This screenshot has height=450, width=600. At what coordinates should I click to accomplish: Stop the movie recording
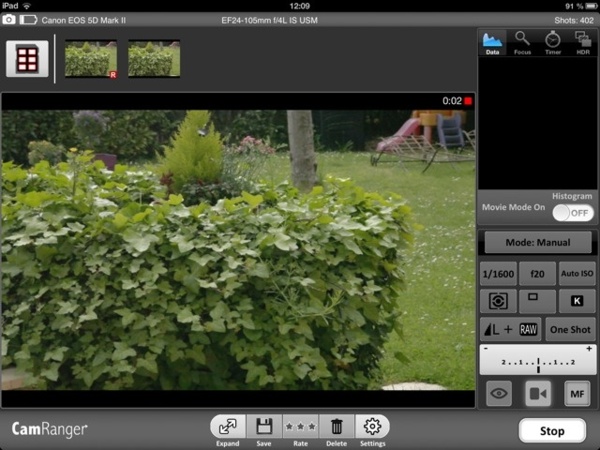tap(552, 431)
